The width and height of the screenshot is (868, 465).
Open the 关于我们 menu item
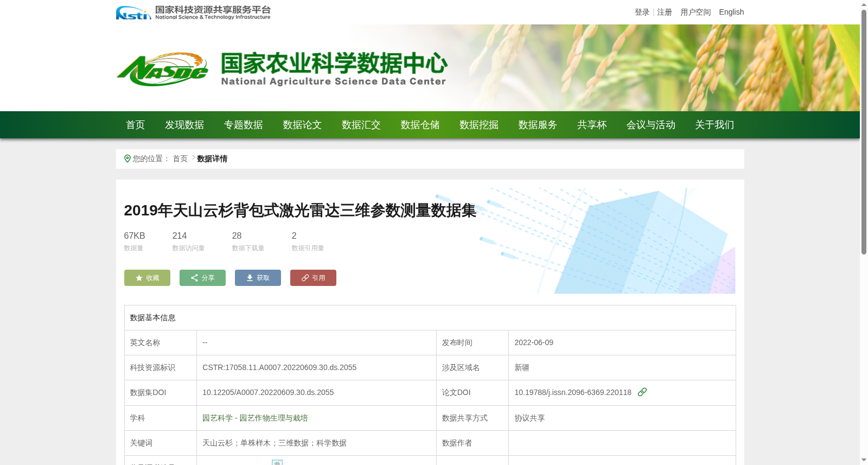(x=714, y=125)
